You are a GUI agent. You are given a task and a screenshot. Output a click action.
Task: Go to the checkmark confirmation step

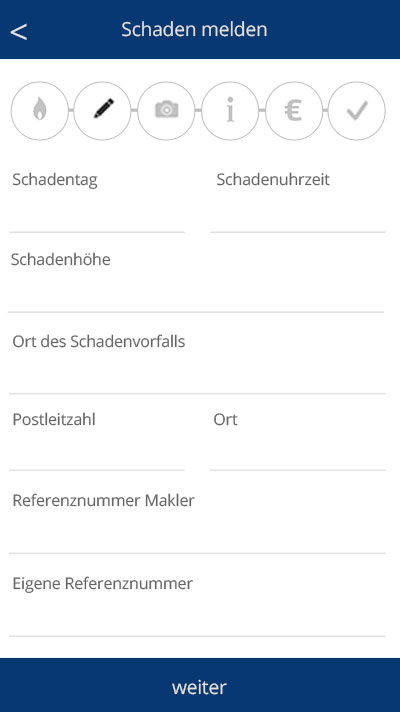point(356,110)
